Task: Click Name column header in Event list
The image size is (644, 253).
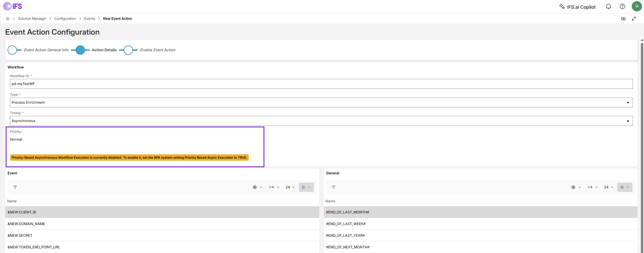Action: 12,201
